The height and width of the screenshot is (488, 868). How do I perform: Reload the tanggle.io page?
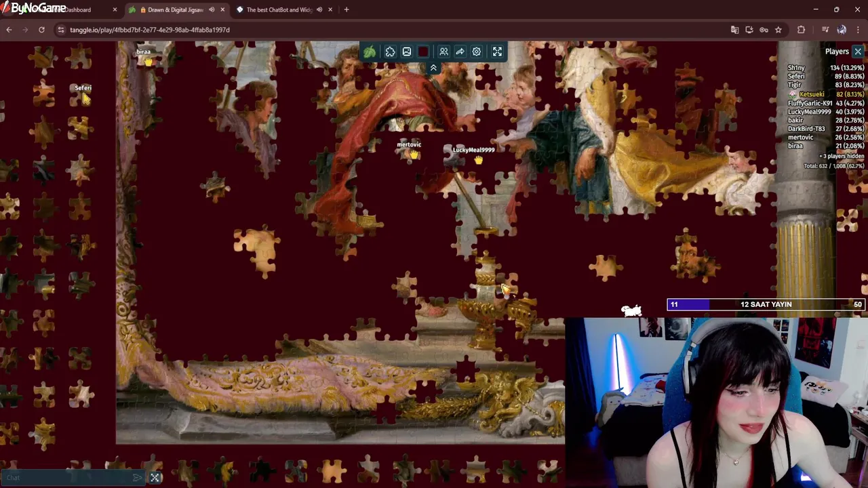[x=41, y=30]
